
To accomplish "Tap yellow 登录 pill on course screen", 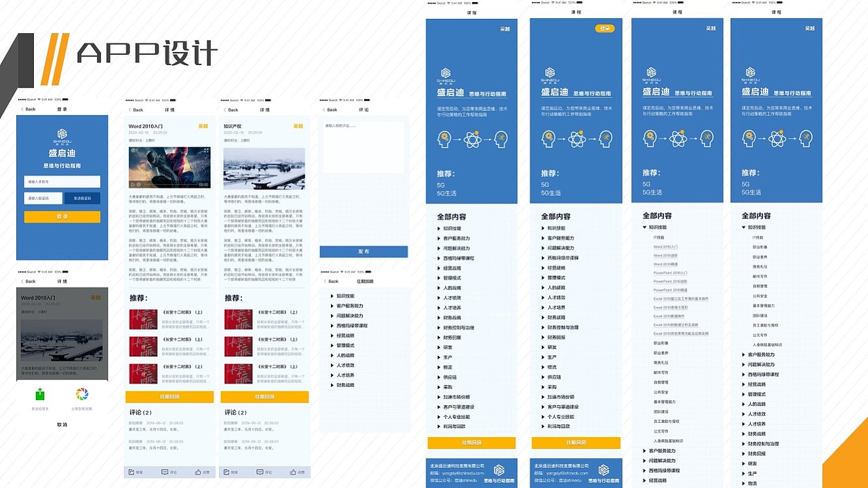I will click(605, 28).
